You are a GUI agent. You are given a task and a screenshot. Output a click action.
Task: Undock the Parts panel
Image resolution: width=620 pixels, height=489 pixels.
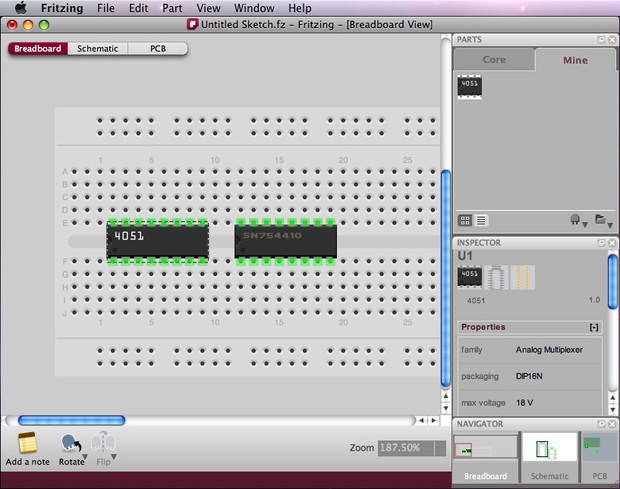[x=601, y=40]
